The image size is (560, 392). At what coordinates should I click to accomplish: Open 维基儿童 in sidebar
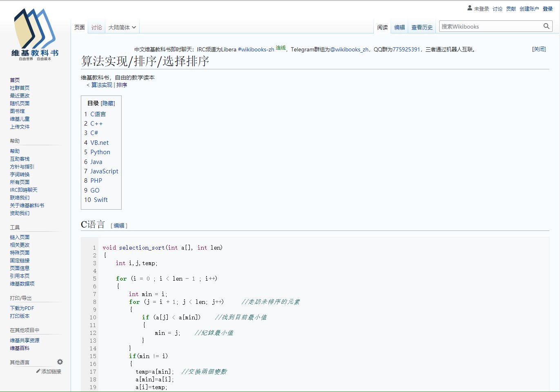point(20,119)
